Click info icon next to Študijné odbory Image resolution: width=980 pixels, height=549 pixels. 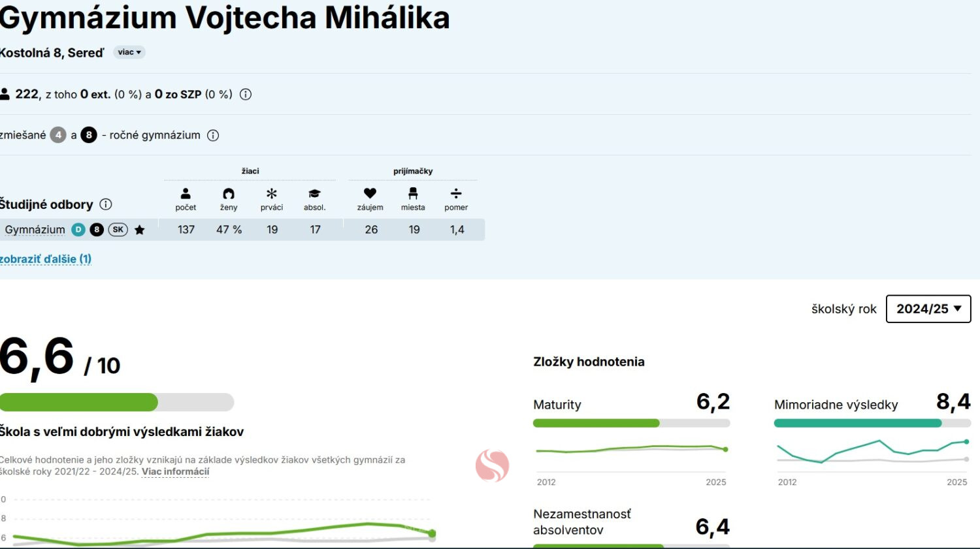(x=106, y=204)
